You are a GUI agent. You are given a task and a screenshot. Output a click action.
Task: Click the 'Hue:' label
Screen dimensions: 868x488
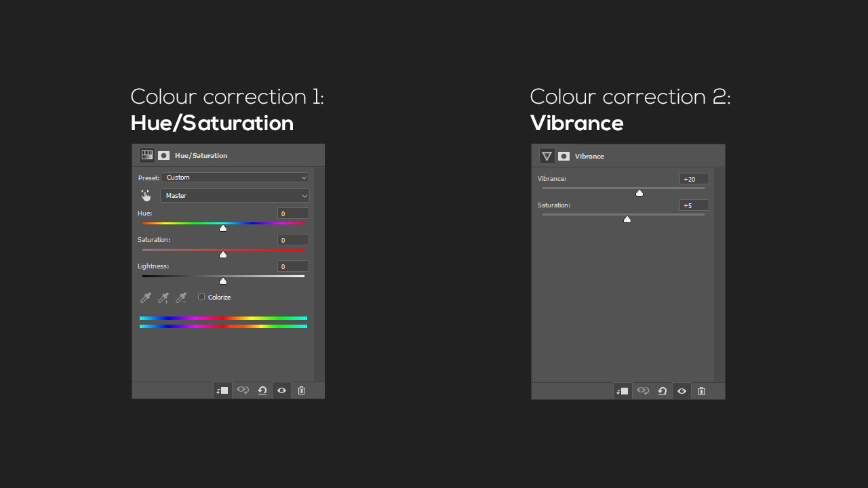pyautogui.click(x=145, y=213)
